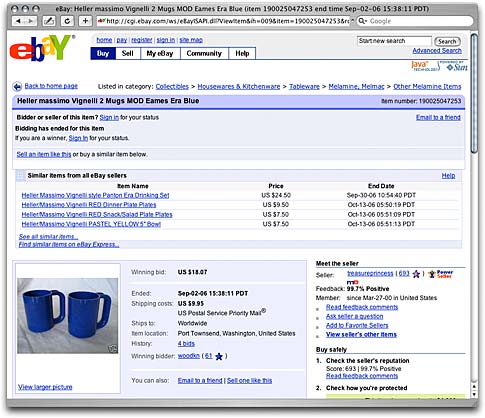
Task: Click the seller's me page icon
Action: (x=352, y=282)
